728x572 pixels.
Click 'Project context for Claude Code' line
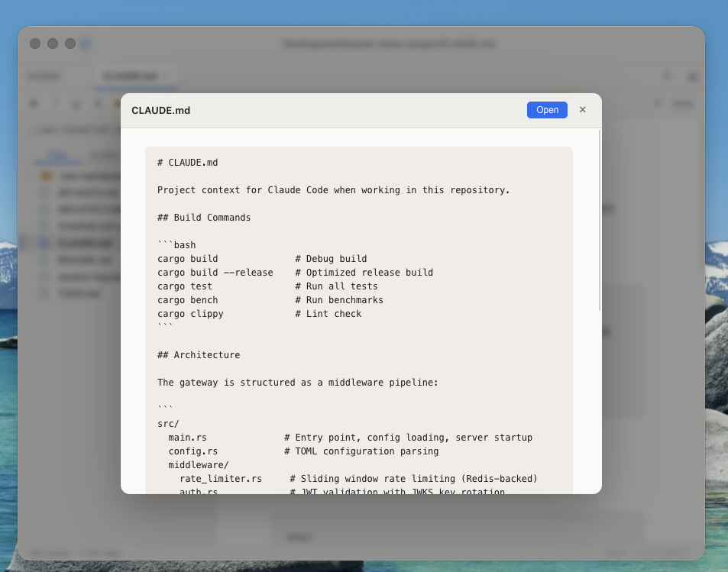click(333, 190)
